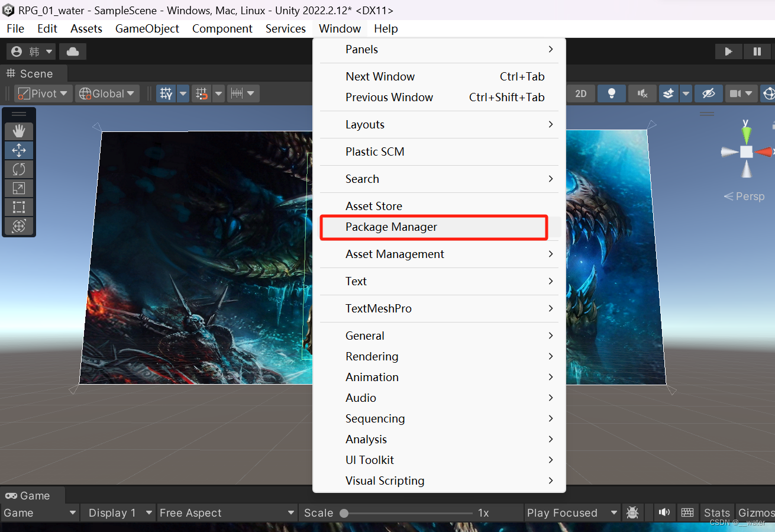The image size is (775, 532).
Task: Expand grid snapping options arrow
Action: [x=218, y=93]
